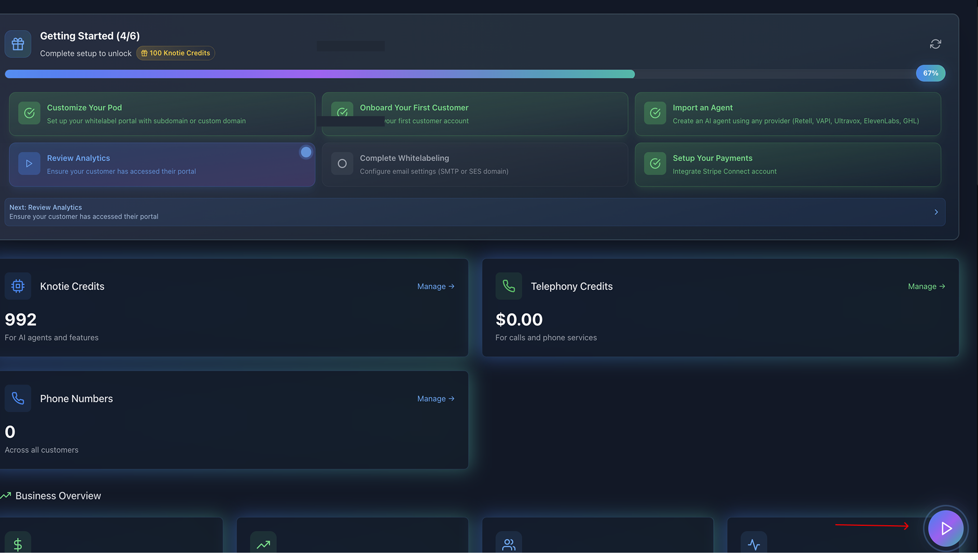The width and height of the screenshot is (978, 560).
Task: Click 'Integrate Stripe Connect account' description
Action: 724,172
